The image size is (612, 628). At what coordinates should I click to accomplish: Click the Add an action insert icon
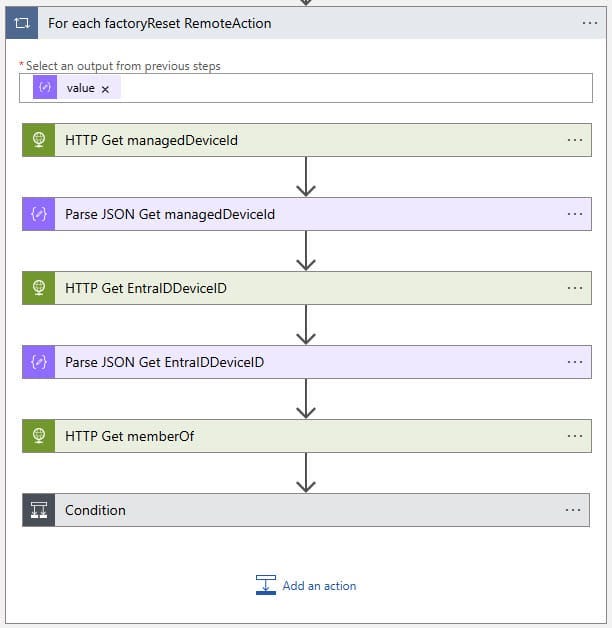pyautogui.click(x=266, y=585)
